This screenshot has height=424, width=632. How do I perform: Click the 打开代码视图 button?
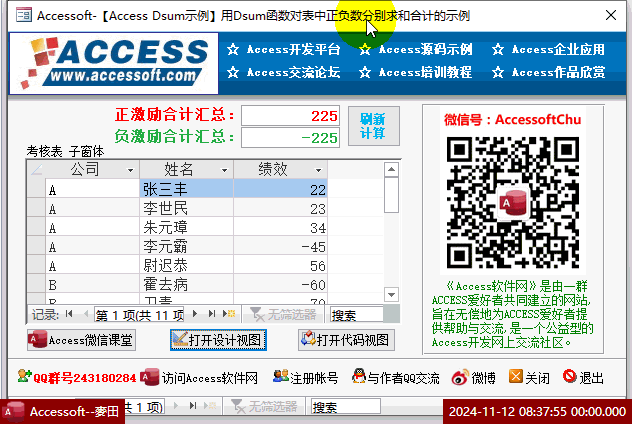(x=346, y=340)
